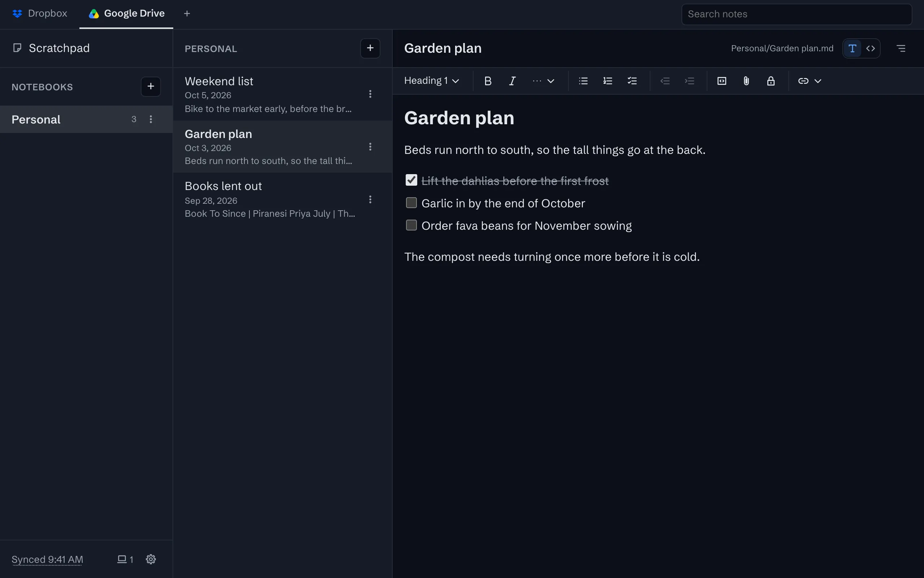Open the Weekend list note

pos(283,94)
